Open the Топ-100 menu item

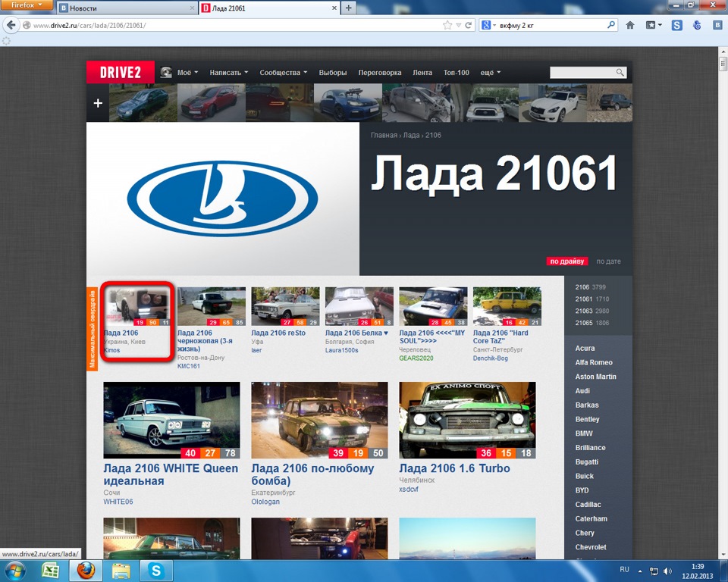click(456, 73)
